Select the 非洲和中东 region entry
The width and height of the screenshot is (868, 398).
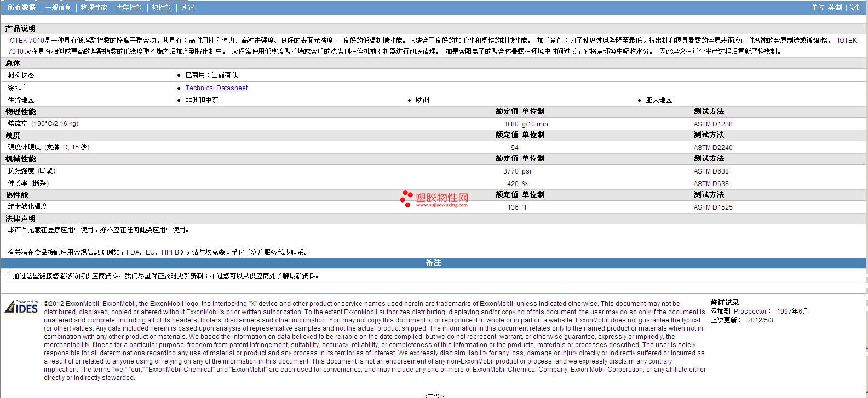(202, 100)
